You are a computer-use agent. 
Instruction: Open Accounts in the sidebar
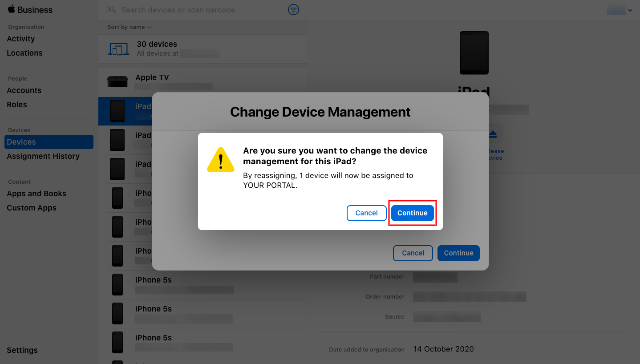tap(24, 90)
